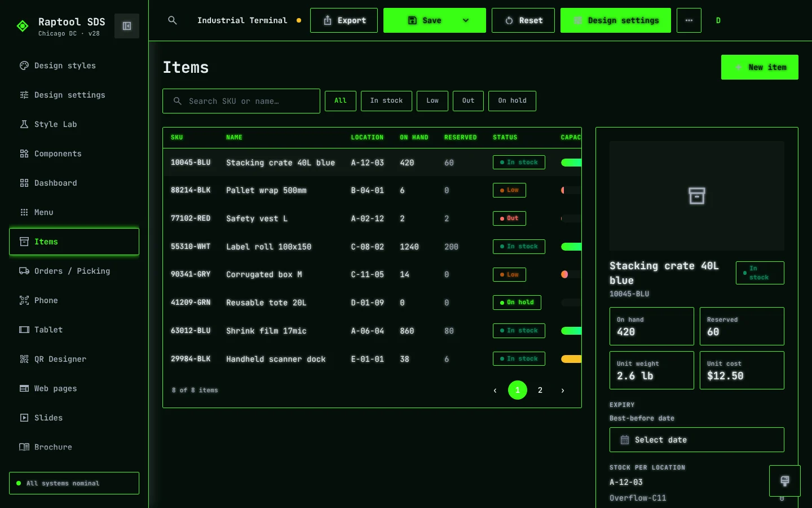Viewport: 812px width, 508px height.
Task: Open the Dashboard page
Action: (x=74, y=183)
